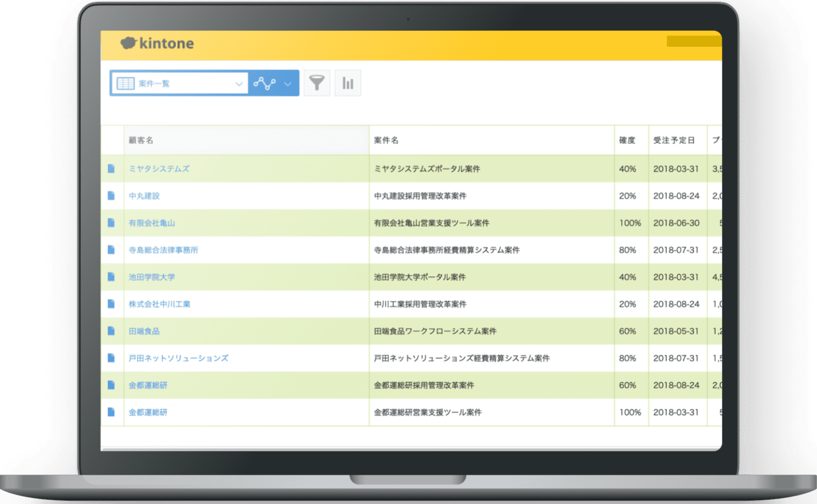Image resolution: width=817 pixels, height=504 pixels.
Task: Expand the 案件一覧 view dropdown
Action: [x=239, y=84]
